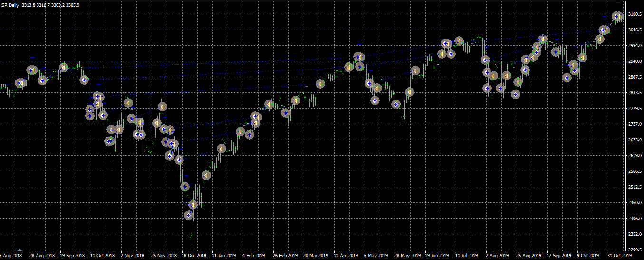Click the 11 Apr 2019 date label
Viewport: 644px width, 260px height.
[x=346, y=256]
